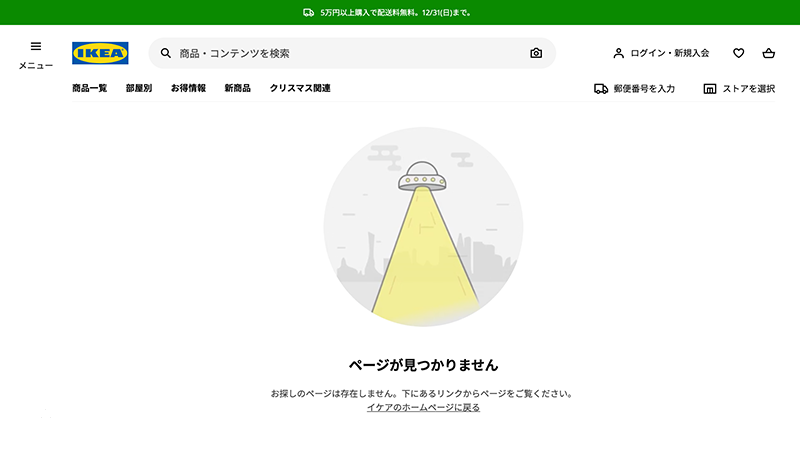Open the hamburger メニュー icon

coord(36,46)
